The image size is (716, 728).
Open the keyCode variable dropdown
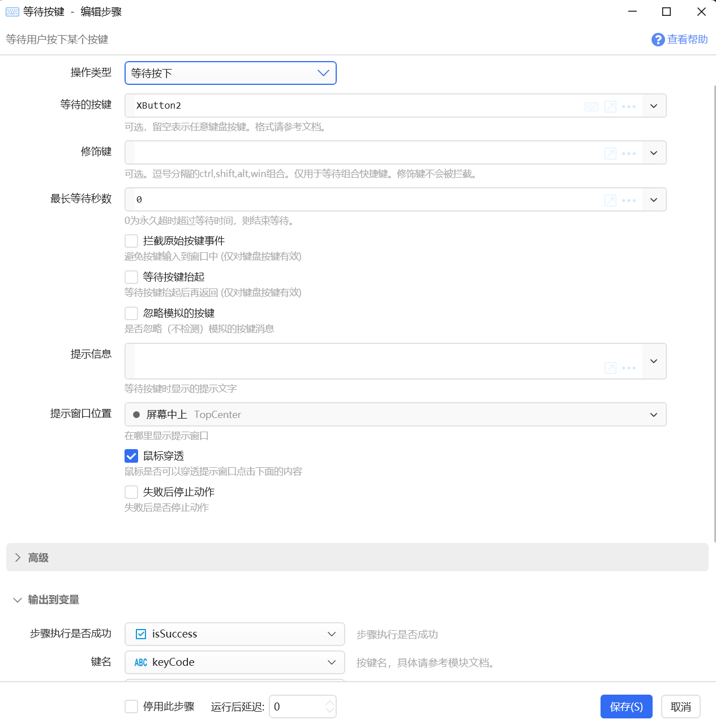(x=234, y=662)
